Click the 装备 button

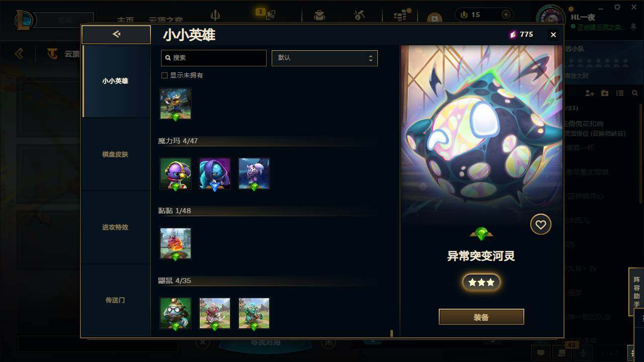click(x=481, y=317)
